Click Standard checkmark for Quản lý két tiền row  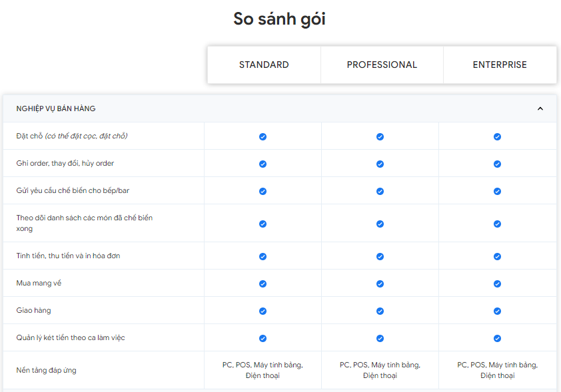263,338
